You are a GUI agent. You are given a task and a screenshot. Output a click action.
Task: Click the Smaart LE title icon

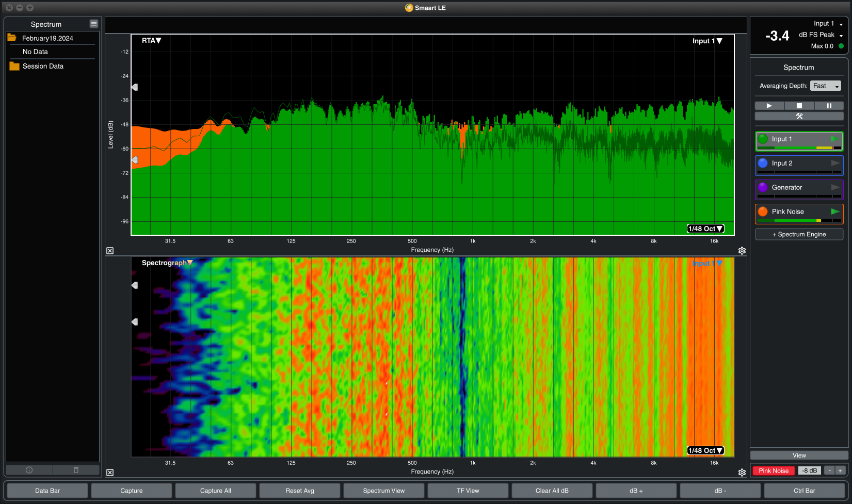409,8
